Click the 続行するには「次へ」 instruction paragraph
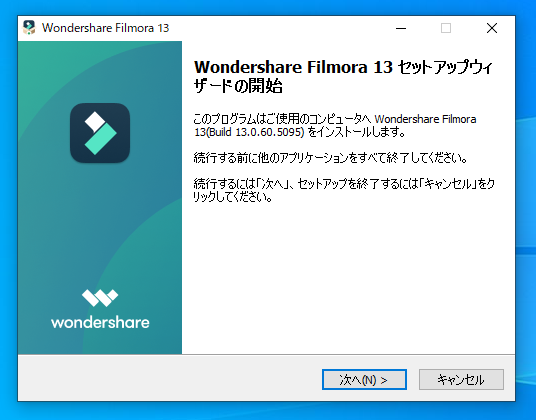Screen dimensions: 536x420 [x=344, y=190]
